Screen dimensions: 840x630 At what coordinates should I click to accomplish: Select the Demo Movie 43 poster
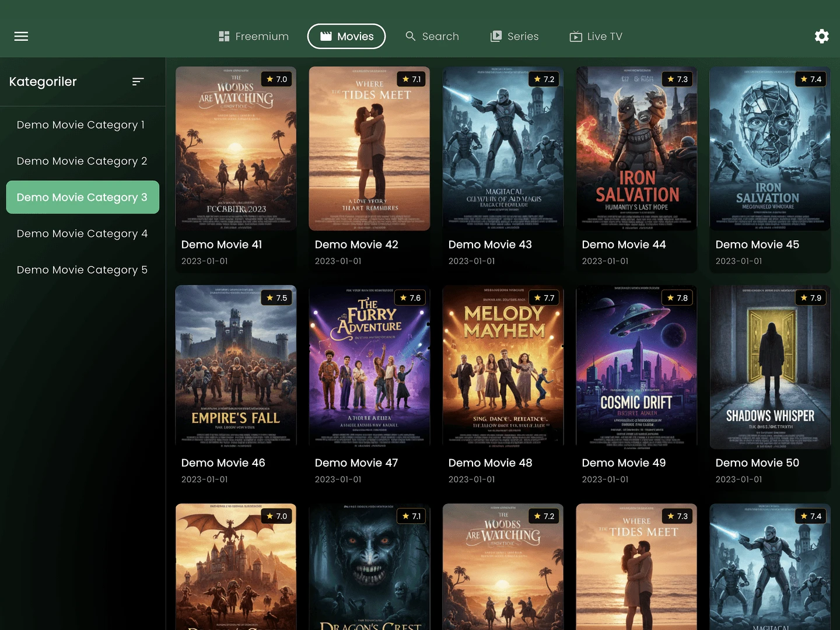(x=503, y=149)
